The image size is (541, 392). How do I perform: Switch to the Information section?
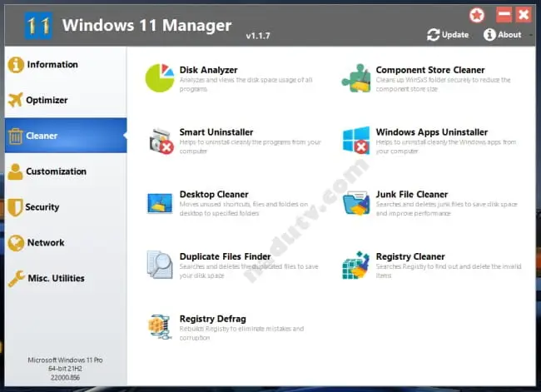tap(52, 65)
